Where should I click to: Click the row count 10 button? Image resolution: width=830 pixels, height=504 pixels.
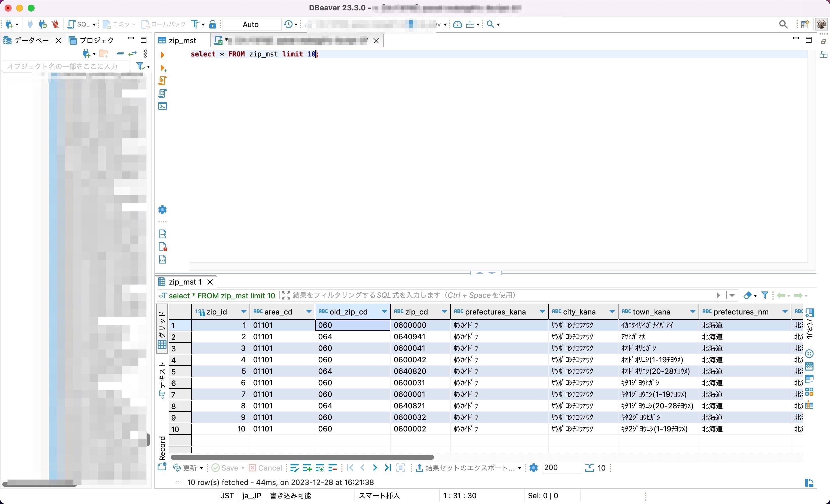click(x=595, y=468)
